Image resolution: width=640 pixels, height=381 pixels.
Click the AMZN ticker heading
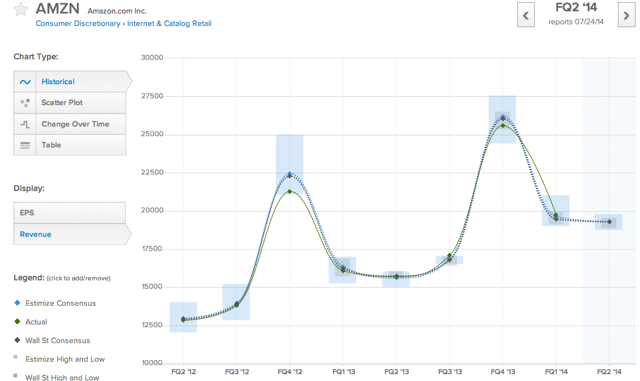click(x=58, y=9)
